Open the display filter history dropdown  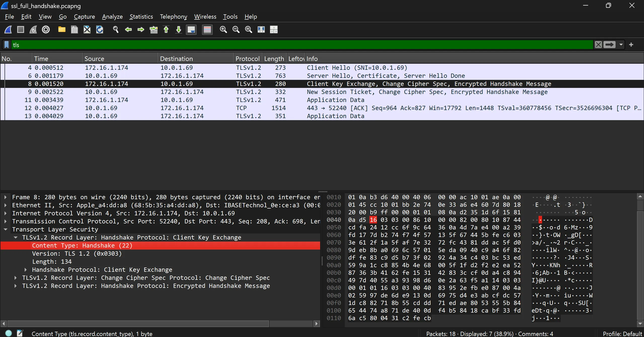click(x=621, y=45)
